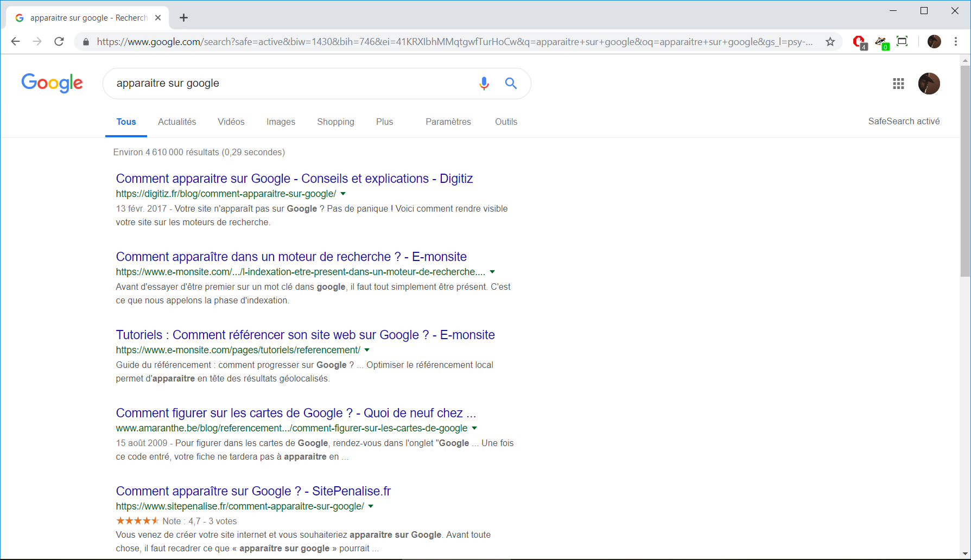
Task: Click the sitepenalise.fr green URL text
Action: (x=240, y=506)
